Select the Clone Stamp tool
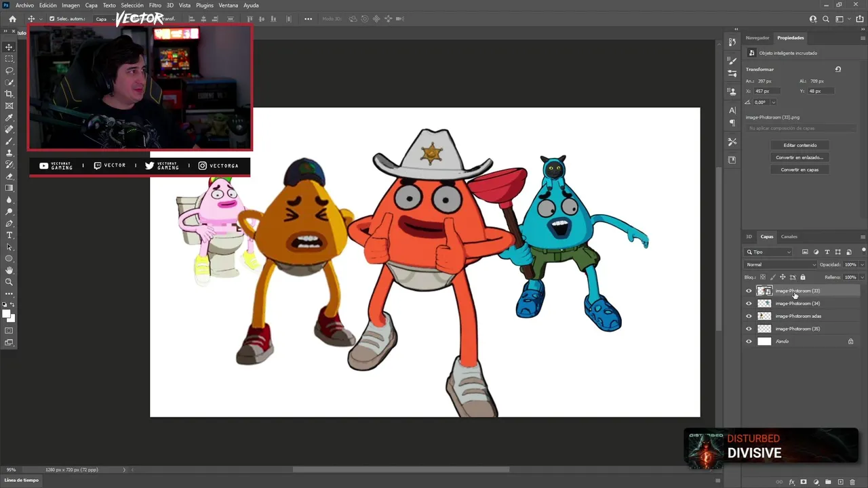 coord(9,153)
